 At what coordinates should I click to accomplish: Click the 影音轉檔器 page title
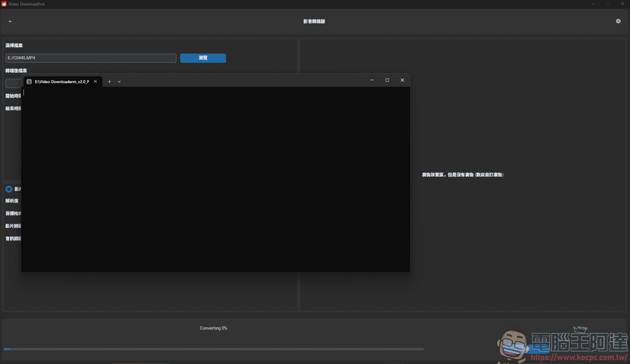[314, 21]
